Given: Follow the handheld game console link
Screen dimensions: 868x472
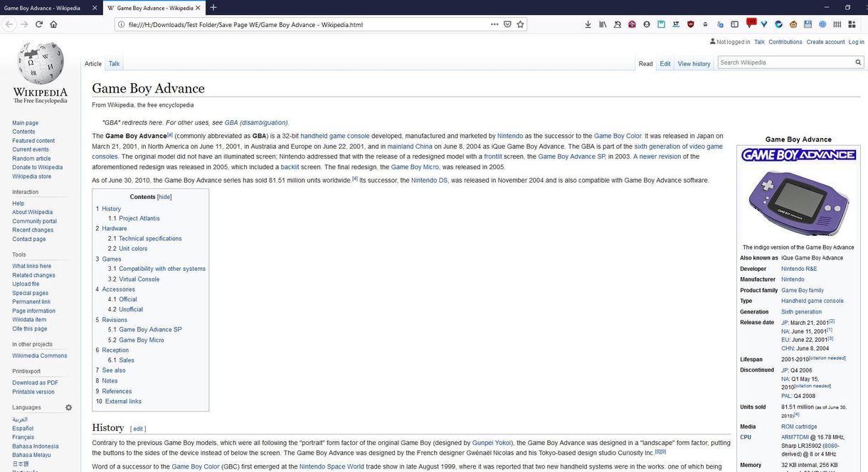Looking at the screenshot, I should [x=335, y=136].
